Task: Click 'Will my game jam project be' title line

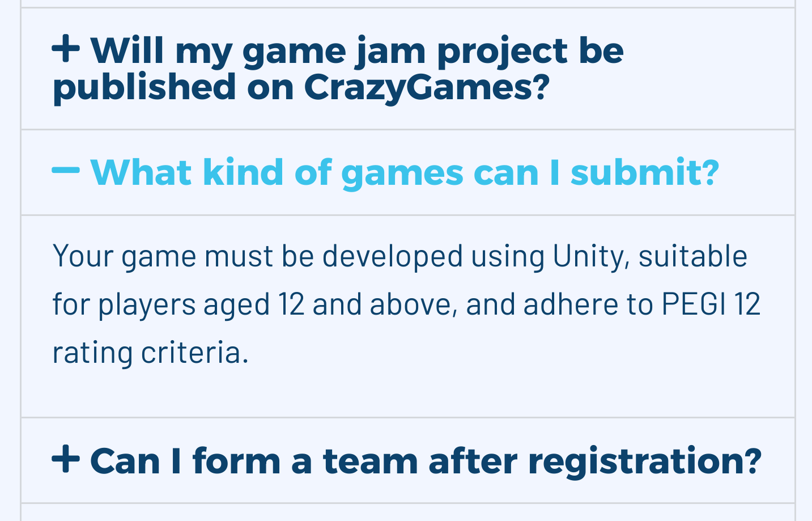Action: (357, 51)
